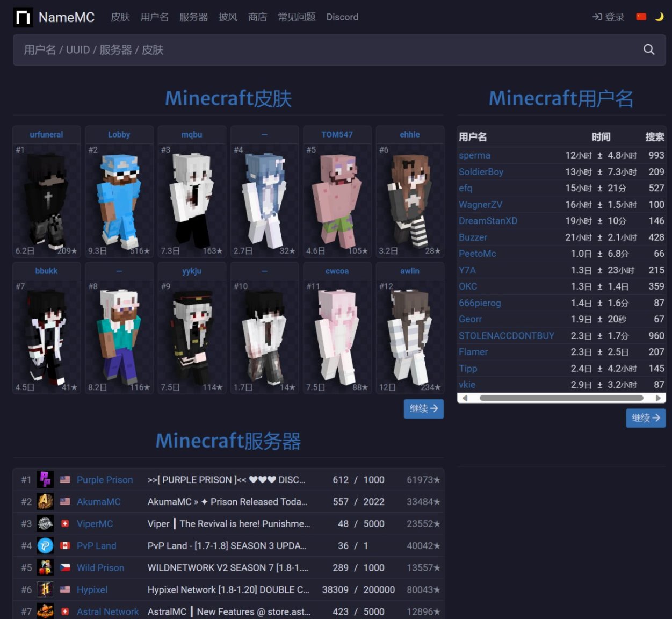Image resolution: width=672 pixels, height=619 pixels.
Task: Click the 80043★ Hypixel star count
Action: coord(423,590)
